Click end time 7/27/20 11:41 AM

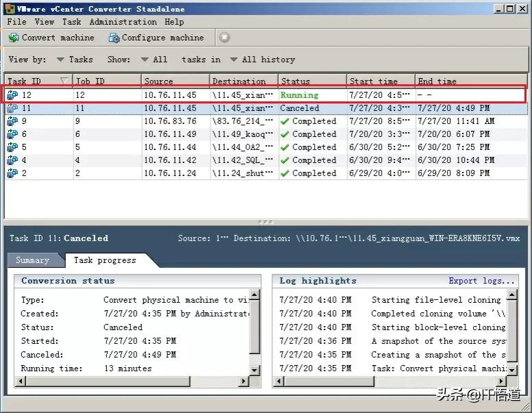(456, 121)
